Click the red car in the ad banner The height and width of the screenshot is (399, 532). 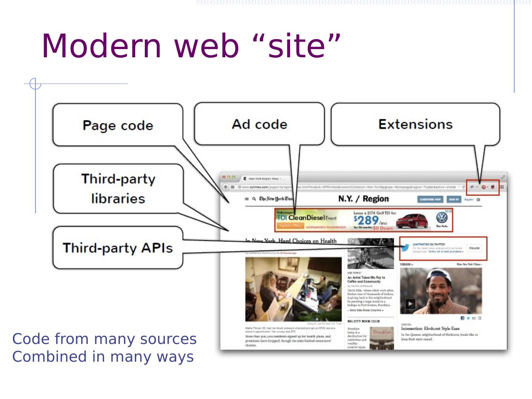[x=412, y=221]
